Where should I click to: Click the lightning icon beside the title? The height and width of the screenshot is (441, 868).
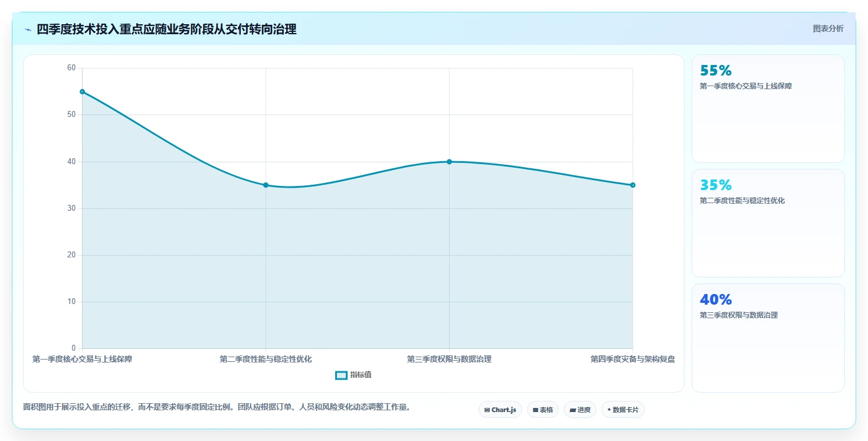tap(28, 30)
